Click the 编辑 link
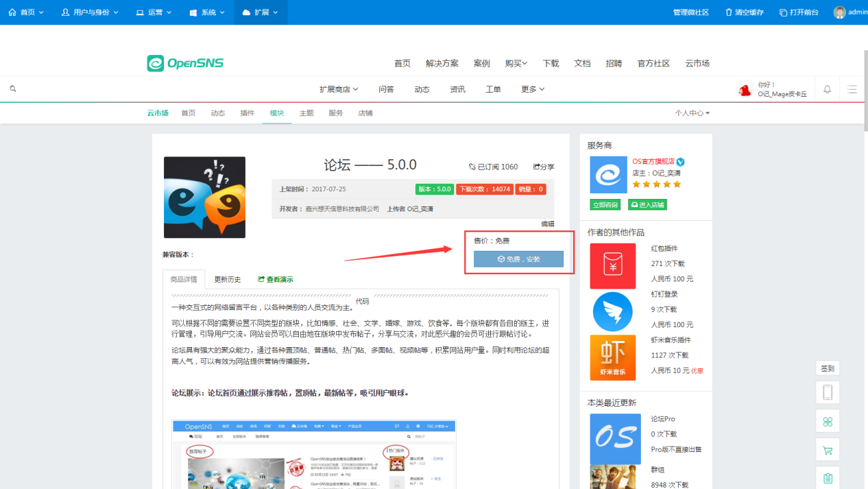 [x=548, y=224]
